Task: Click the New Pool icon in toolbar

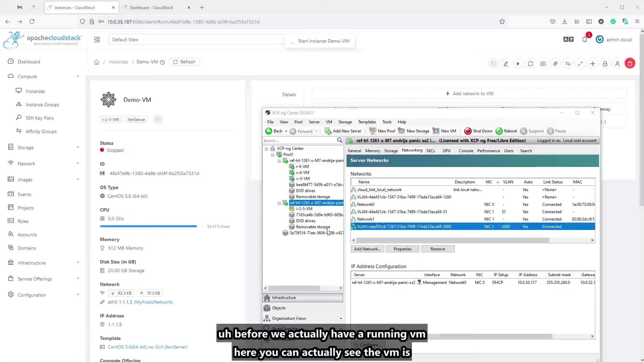Action: click(372, 131)
